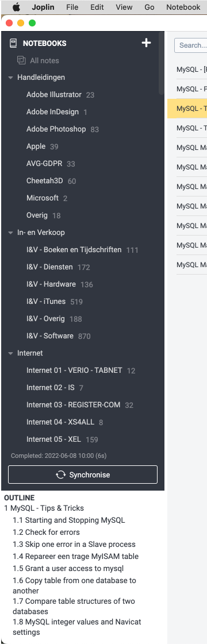Go to outline 1.5 Grant a user access
This screenshot has height=644, width=207.
[x=68, y=568]
